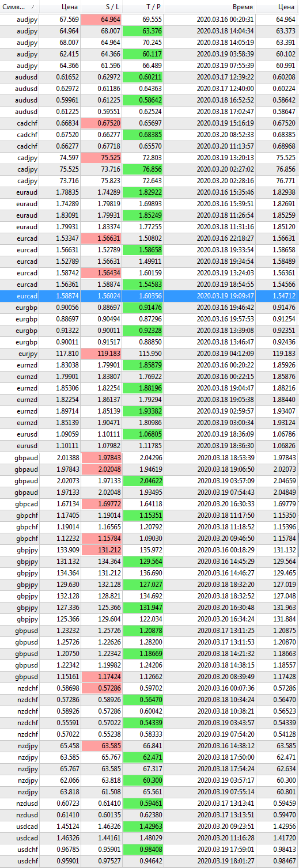The width and height of the screenshot is (299, 868).
Task: Click the green T/P cell 60.117
Action: coord(143,54)
